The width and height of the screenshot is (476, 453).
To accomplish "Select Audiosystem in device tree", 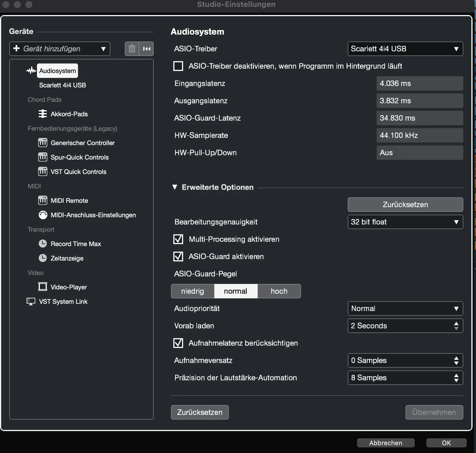I will [57, 71].
